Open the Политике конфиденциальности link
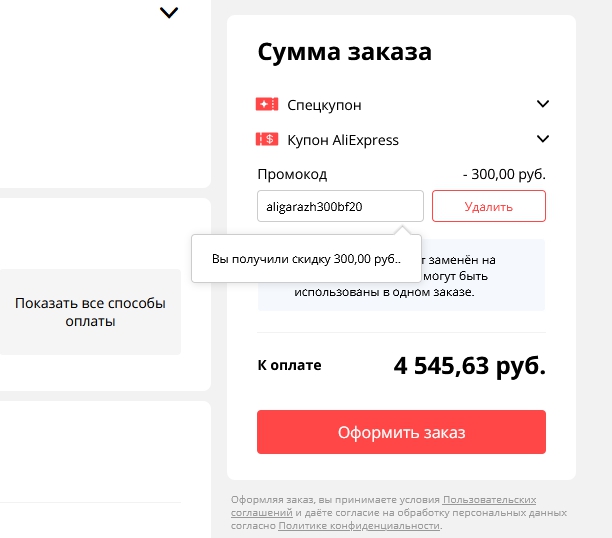The height and width of the screenshot is (538, 612). tap(359, 525)
